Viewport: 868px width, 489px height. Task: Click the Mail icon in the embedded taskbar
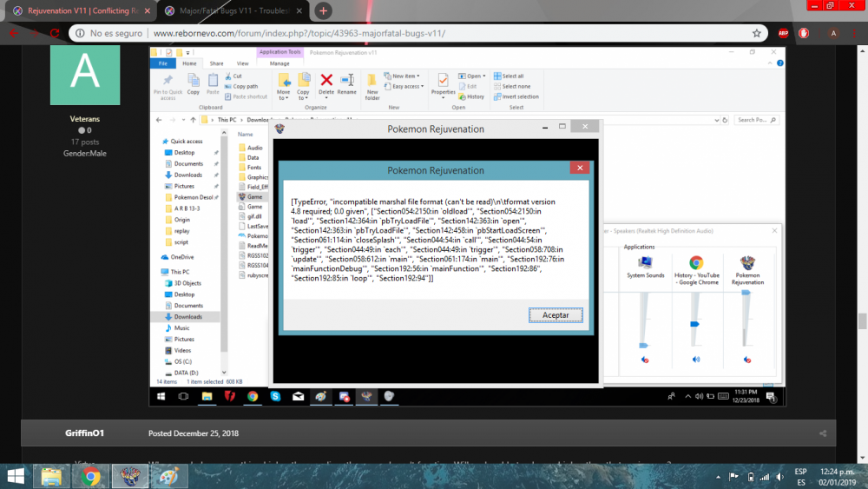tap(298, 396)
